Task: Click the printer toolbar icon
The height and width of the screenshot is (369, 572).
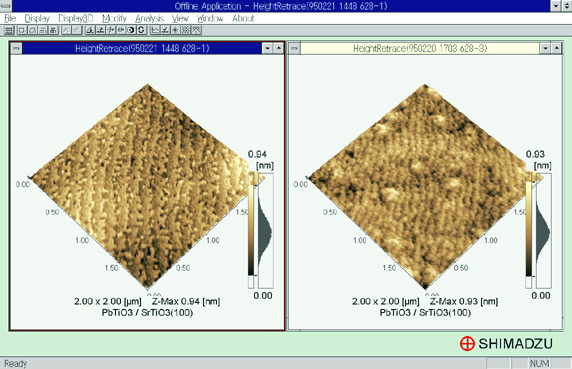Action: pos(53,30)
